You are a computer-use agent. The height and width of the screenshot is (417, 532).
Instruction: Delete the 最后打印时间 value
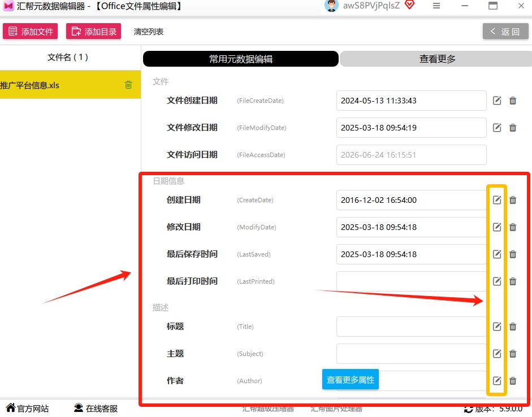513,281
